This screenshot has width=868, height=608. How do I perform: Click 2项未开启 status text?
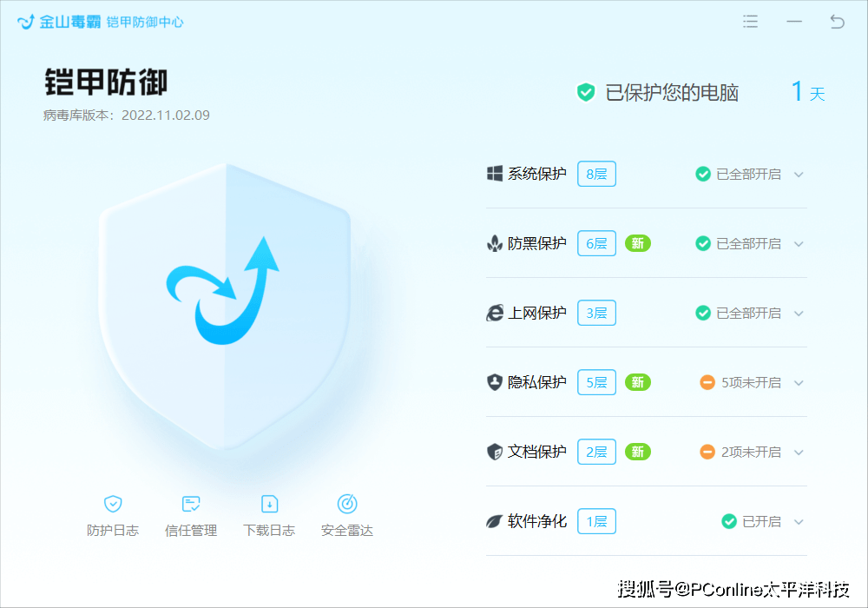pyautogui.click(x=751, y=453)
